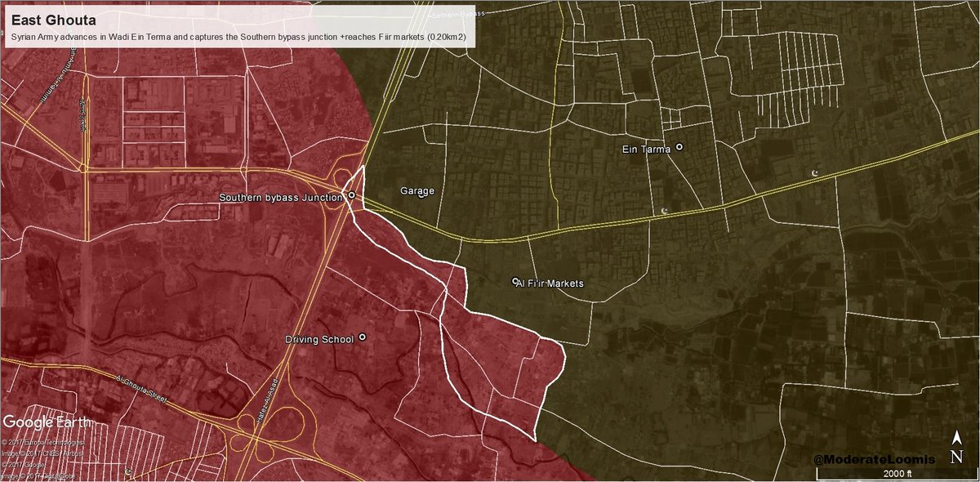Click the Syrian Army advances caption text

pos(237,38)
